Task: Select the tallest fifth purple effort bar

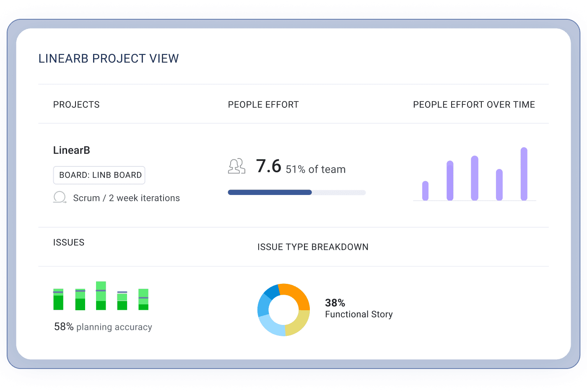Action: click(x=524, y=174)
